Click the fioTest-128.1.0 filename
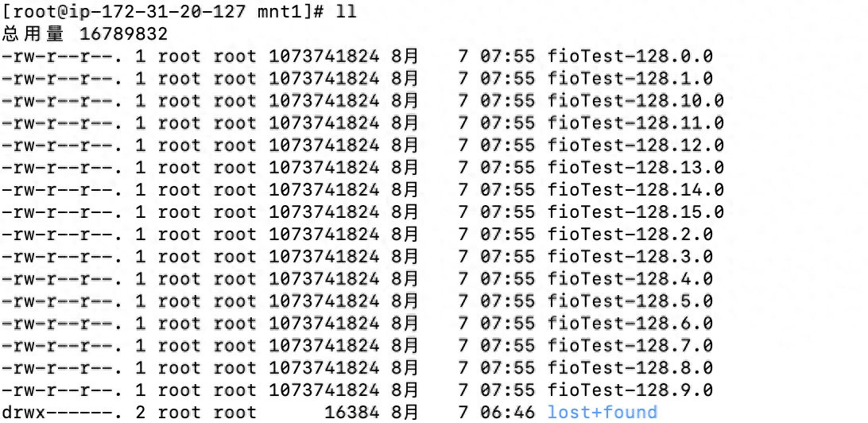 click(630, 79)
